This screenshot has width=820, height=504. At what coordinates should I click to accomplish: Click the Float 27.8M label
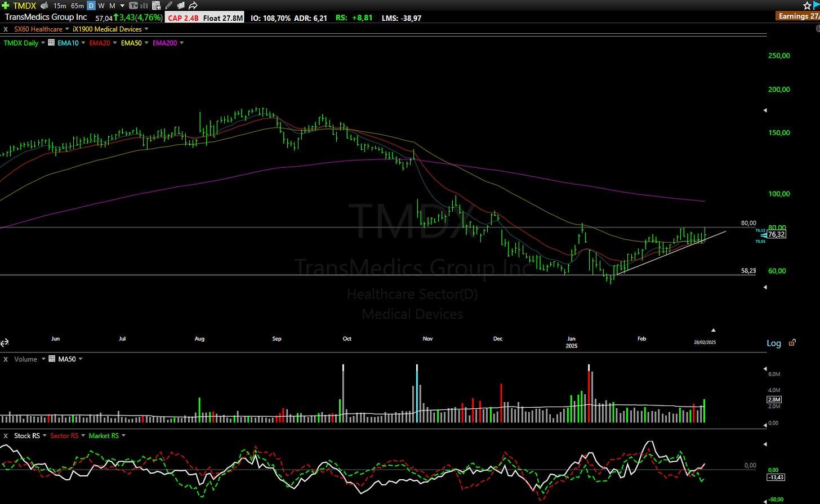(223, 17)
